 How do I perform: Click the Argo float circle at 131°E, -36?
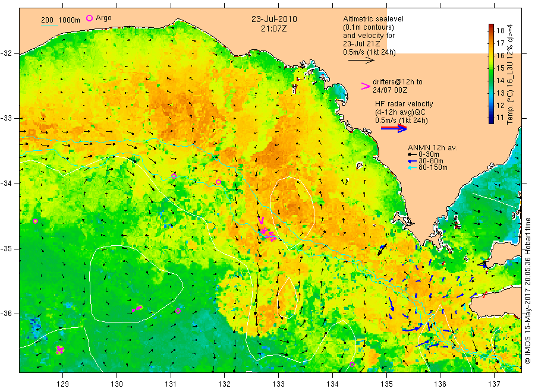pyautogui.click(x=178, y=311)
